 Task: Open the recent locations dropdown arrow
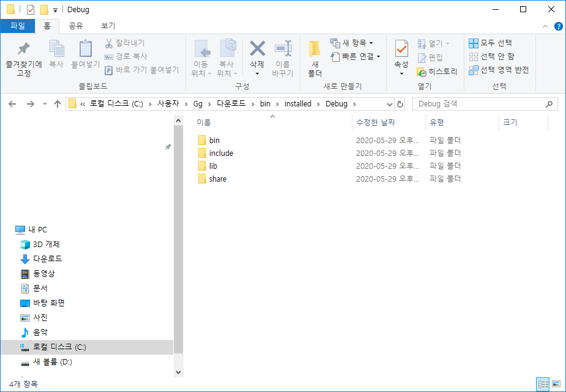(x=45, y=104)
